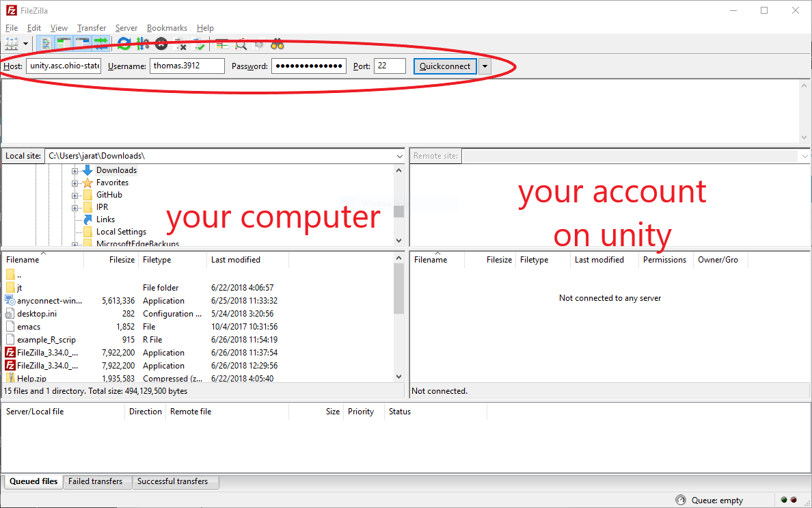Open directory listing filters icon
The width and height of the screenshot is (812, 508).
pos(221,44)
